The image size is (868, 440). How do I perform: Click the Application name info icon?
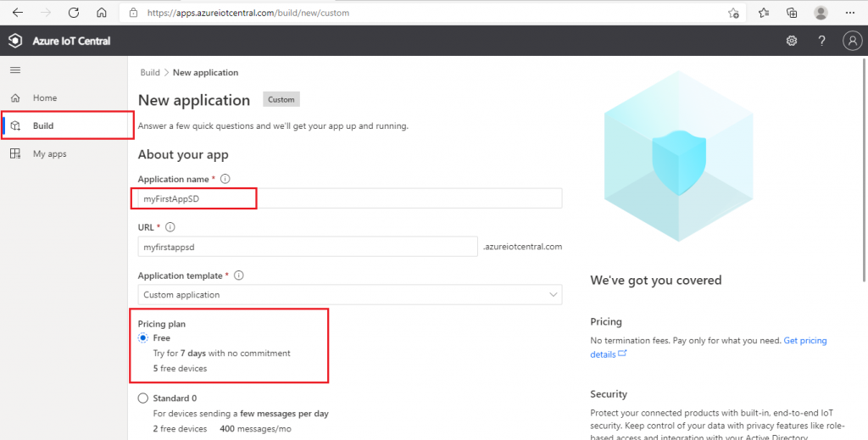225,179
